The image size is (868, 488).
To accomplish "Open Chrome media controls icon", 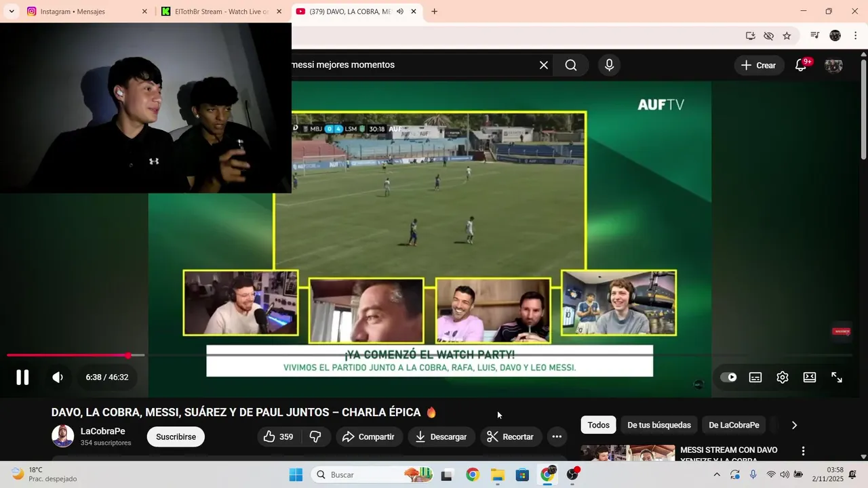I will coord(815,36).
